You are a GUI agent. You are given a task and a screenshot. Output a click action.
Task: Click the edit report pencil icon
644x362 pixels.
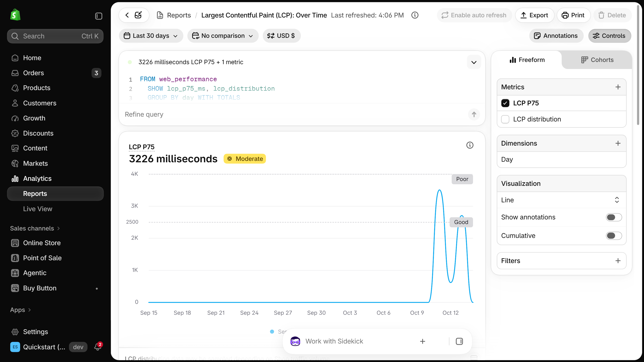pos(138,15)
